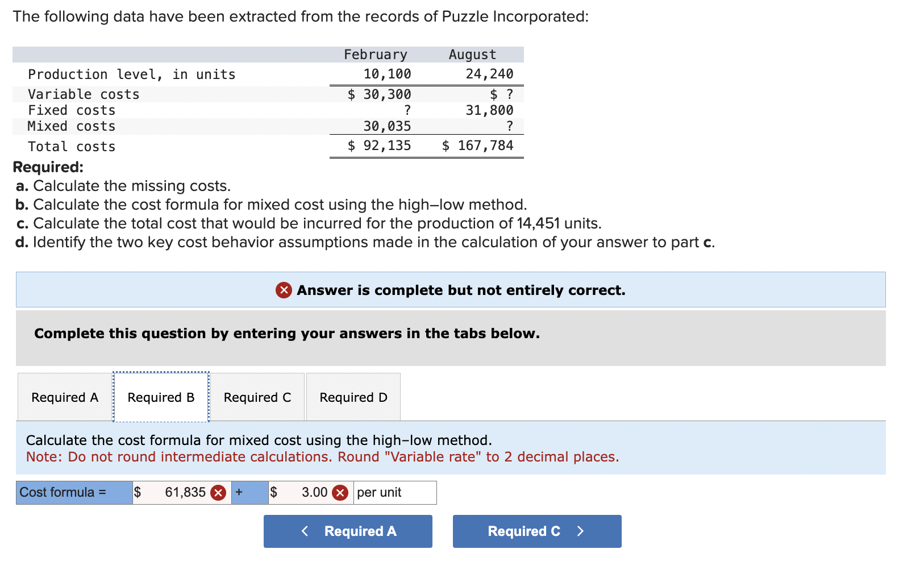Switch to the Required A tab
The height and width of the screenshot is (574, 924).
point(64,397)
